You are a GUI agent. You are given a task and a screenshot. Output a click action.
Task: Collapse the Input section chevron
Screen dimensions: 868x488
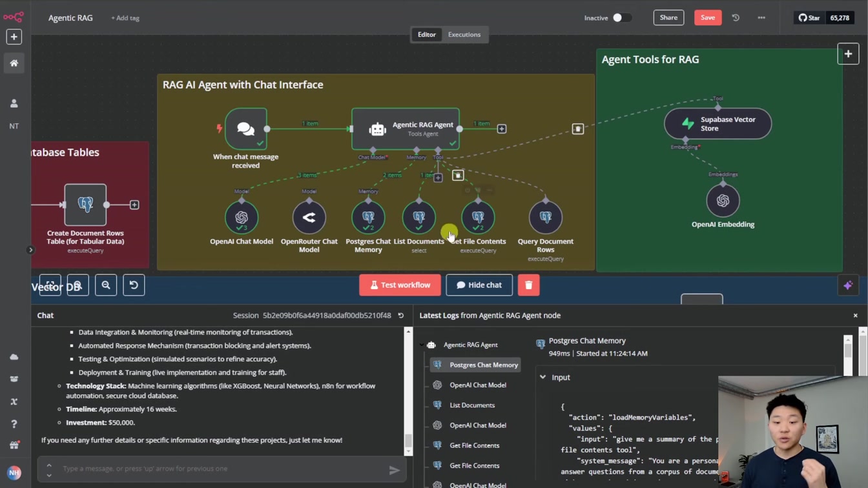pyautogui.click(x=542, y=377)
